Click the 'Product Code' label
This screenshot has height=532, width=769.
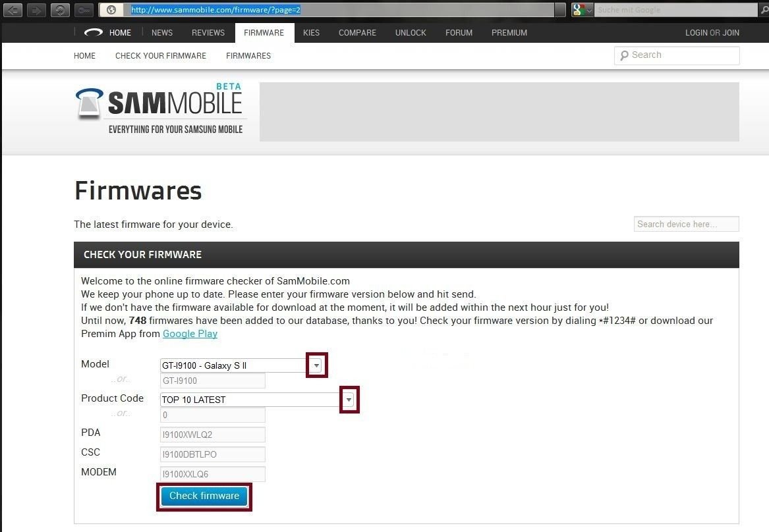[112, 398]
